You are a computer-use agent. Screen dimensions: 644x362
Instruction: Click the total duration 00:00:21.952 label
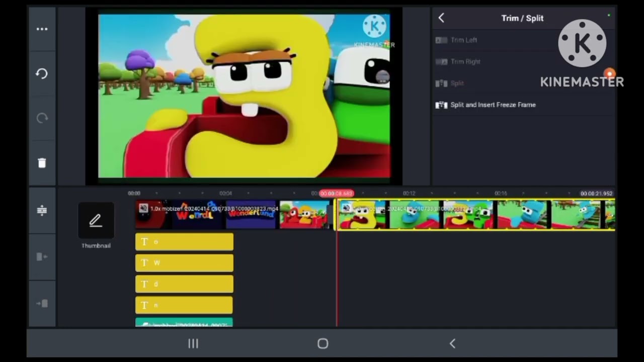click(x=596, y=194)
